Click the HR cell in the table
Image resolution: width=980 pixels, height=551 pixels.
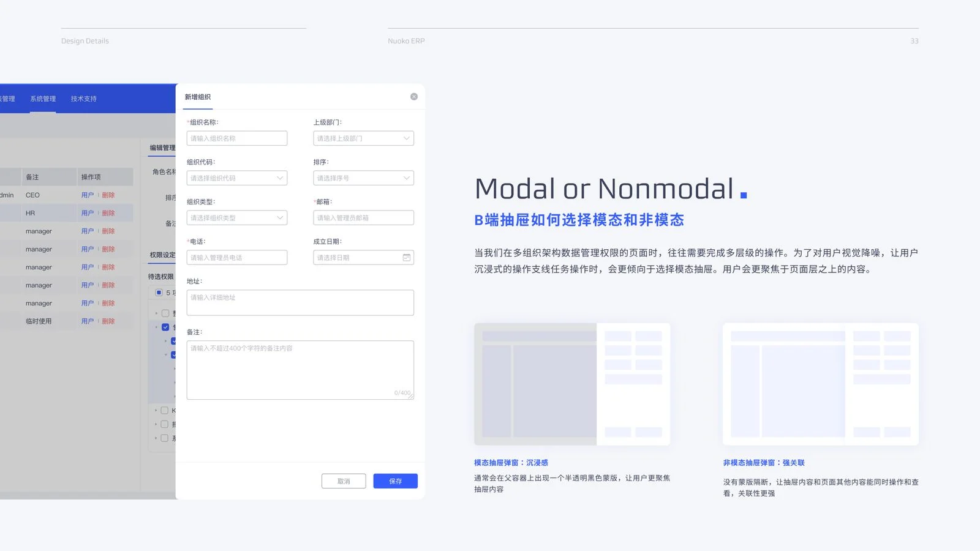tap(30, 213)
